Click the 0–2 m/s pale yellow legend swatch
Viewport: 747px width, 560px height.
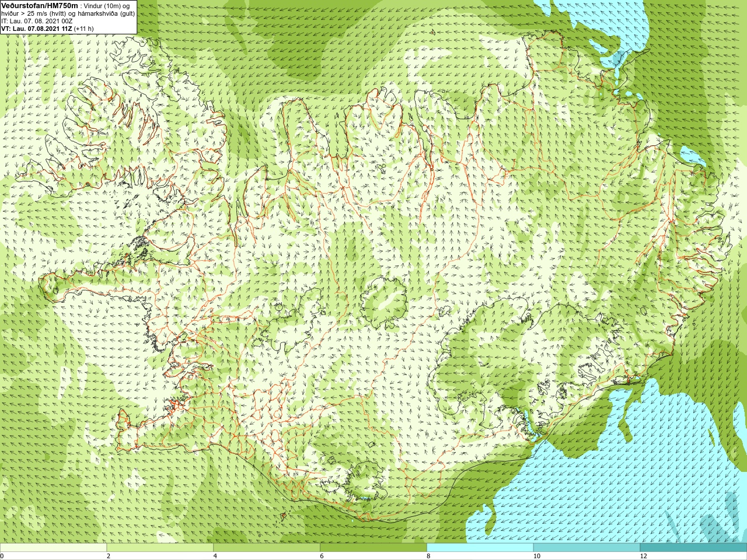click(54, 548)
